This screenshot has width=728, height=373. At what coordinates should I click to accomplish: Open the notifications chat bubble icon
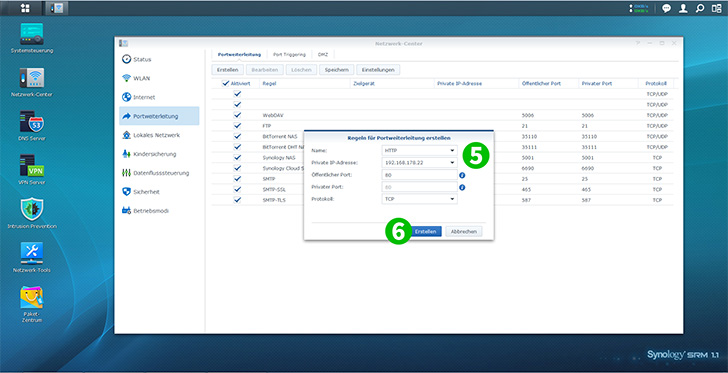[x=666, y=8]
